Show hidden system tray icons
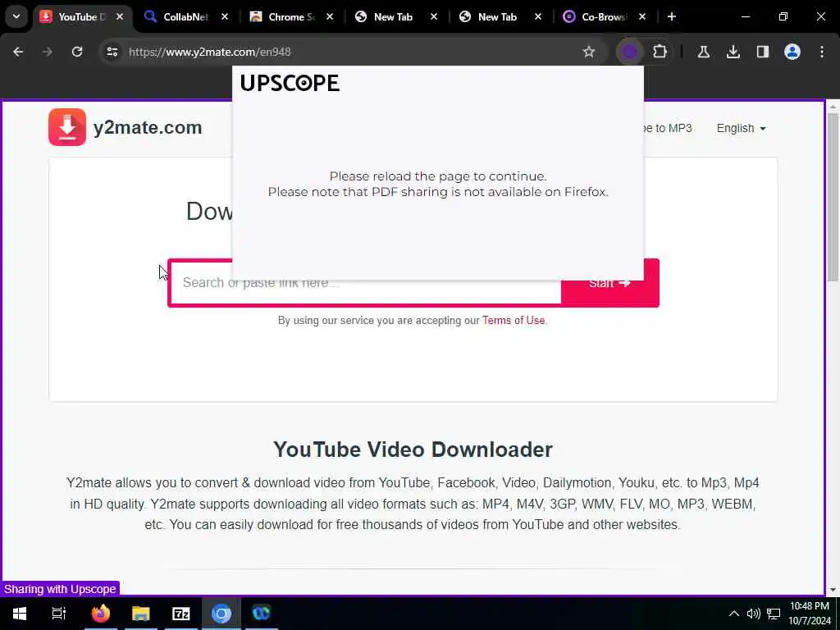This screenshot has width=840, height=630. [x=734, y=614]
